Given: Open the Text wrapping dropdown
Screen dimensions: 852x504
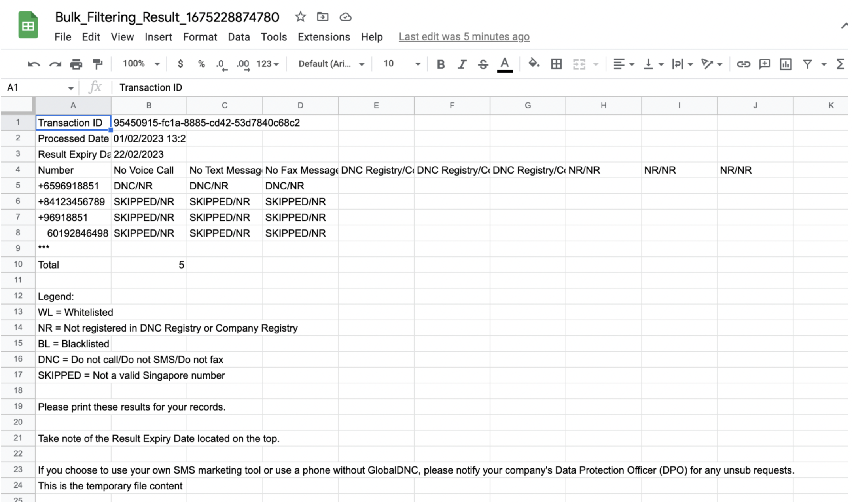Looking at the screenshot, I should coord(682,64).
